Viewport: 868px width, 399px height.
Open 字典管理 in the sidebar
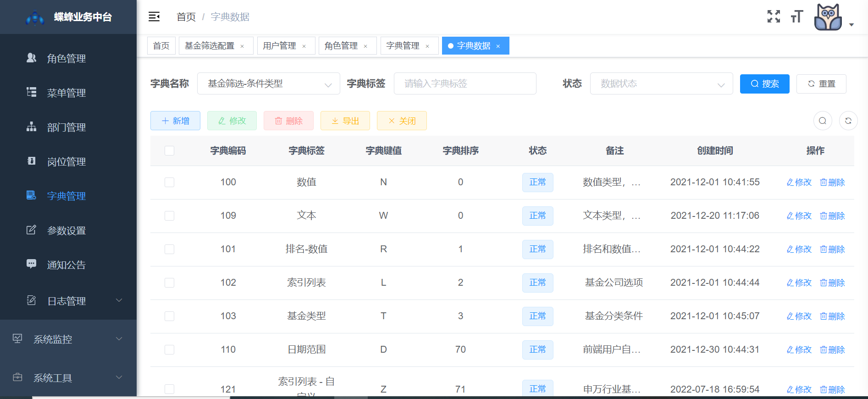point(68,196)
